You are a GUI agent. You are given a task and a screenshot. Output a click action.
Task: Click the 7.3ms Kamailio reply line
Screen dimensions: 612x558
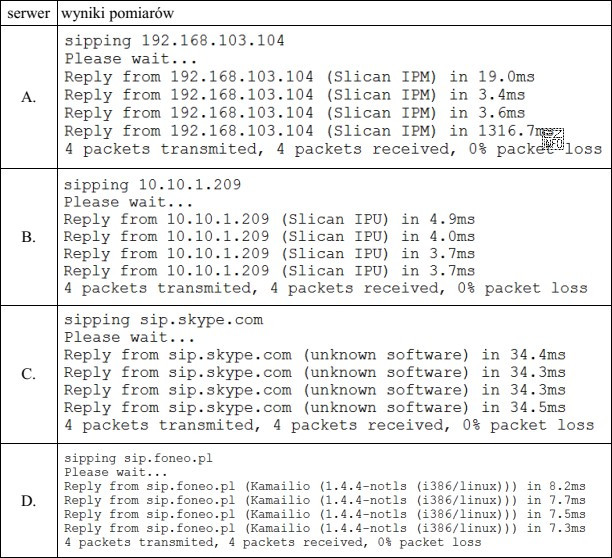pyautogui.click(x=325, y=528)
